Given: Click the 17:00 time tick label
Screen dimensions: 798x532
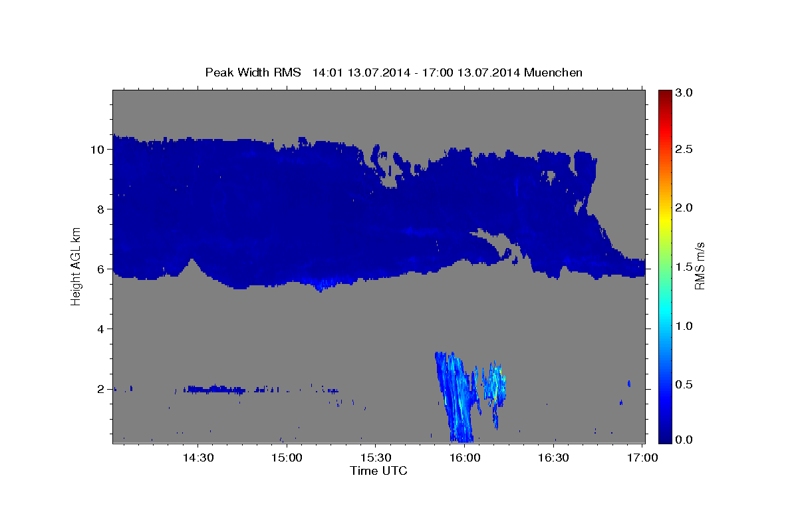Looking at the screenshot, I should coord(642,458).
